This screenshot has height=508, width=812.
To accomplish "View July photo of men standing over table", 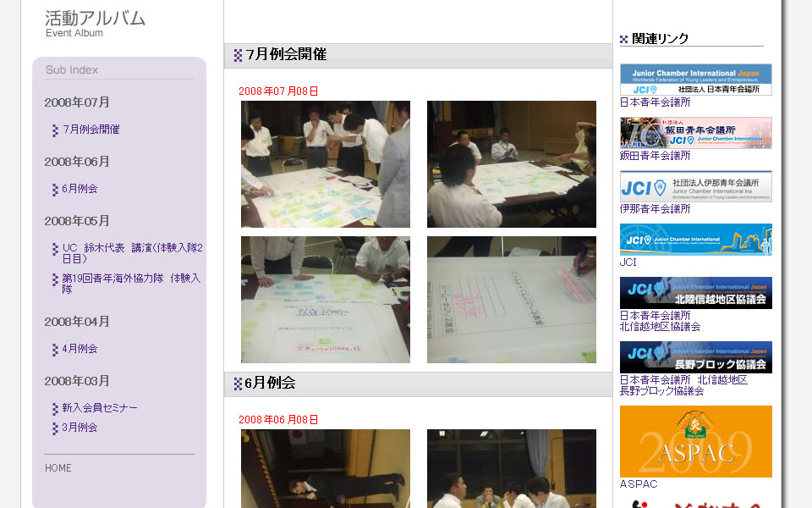I will click(326, 164).
